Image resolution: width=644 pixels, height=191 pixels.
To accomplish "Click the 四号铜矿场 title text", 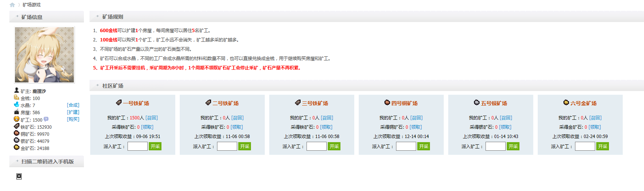I will [405, 103].
